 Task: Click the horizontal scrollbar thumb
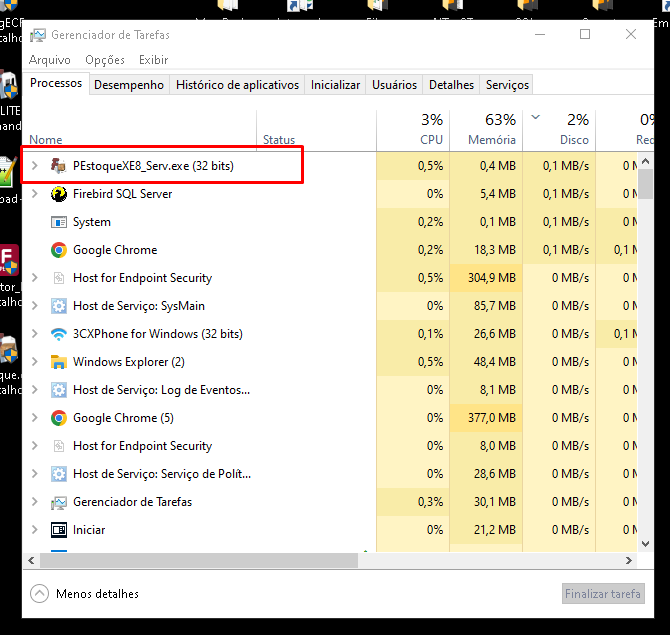pyautogui.click(x=199, y=561)
